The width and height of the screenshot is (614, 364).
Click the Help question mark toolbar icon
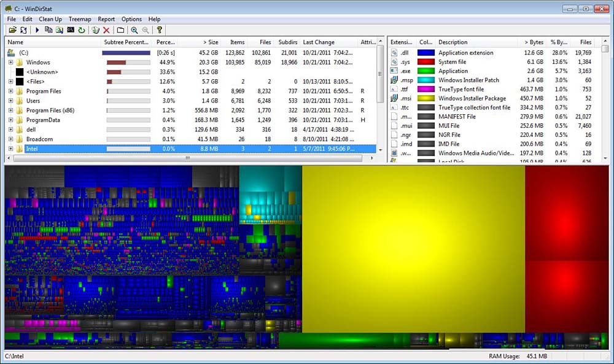[160, 29]
